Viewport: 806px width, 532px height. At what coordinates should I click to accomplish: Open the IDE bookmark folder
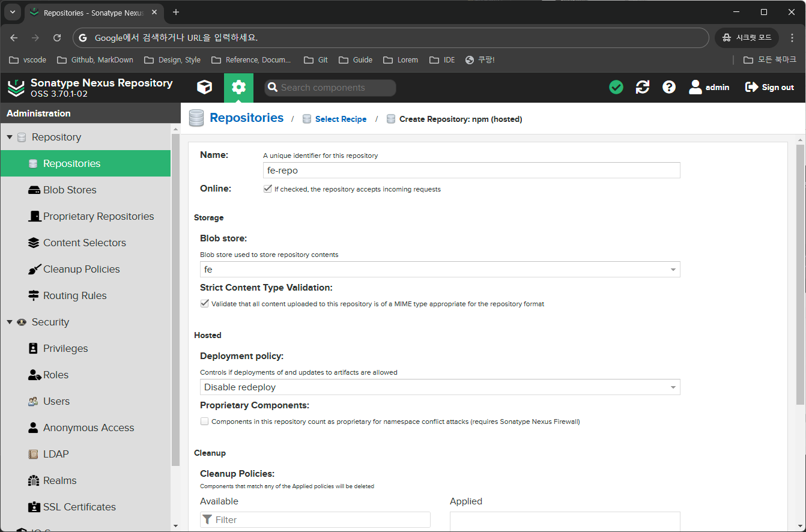point(442,59)
